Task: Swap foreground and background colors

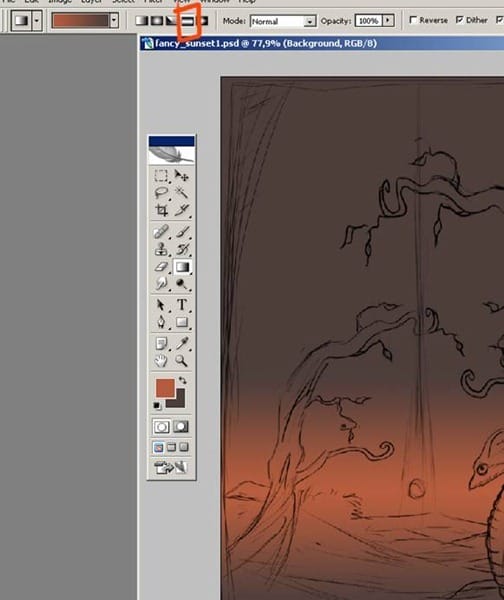Action: [183, 380]
